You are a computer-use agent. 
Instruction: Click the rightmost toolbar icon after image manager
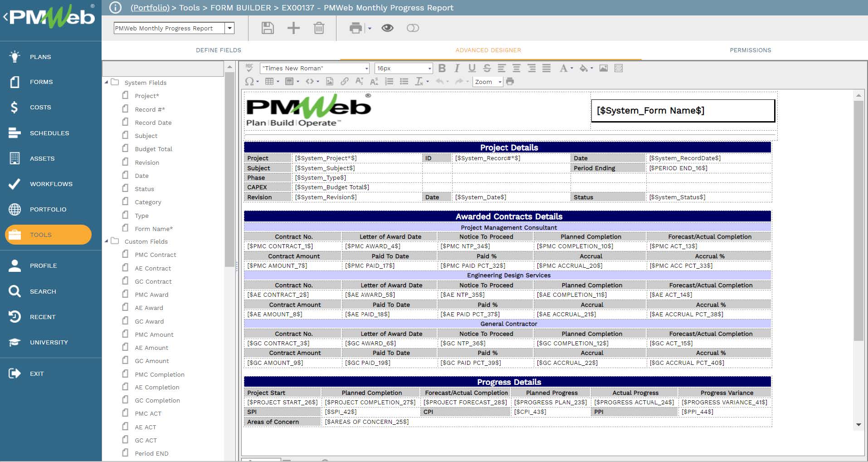click(x=619, y=68)
